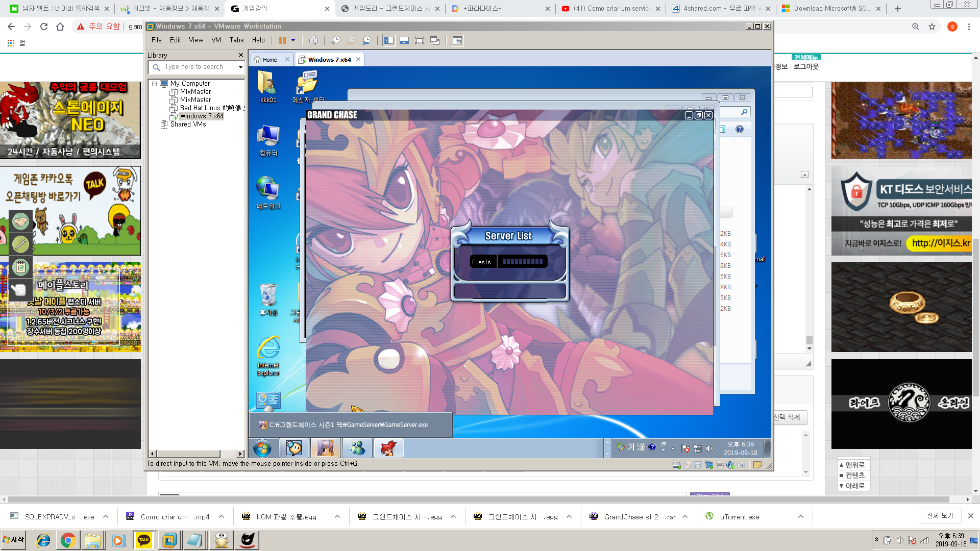This screenshot has height=551, width=980.
Task: Select Shared VMs in the Library tree
Action: pos(188,124)
